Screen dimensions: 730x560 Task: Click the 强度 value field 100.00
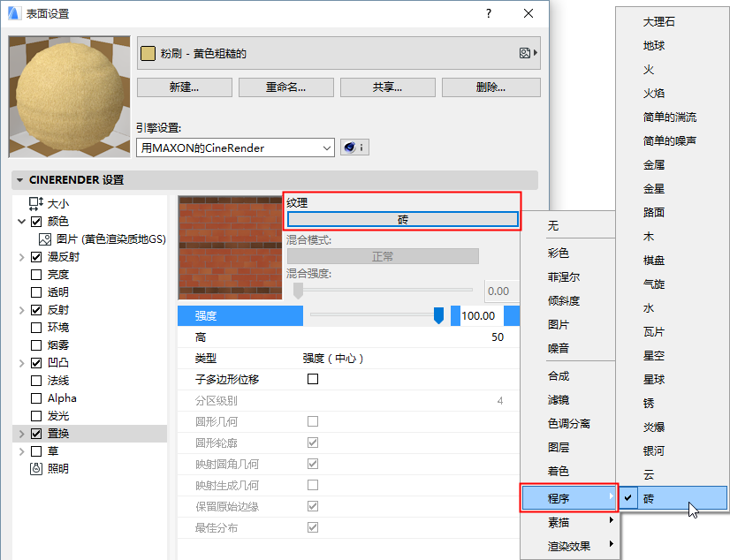click(x=481, y=316)
